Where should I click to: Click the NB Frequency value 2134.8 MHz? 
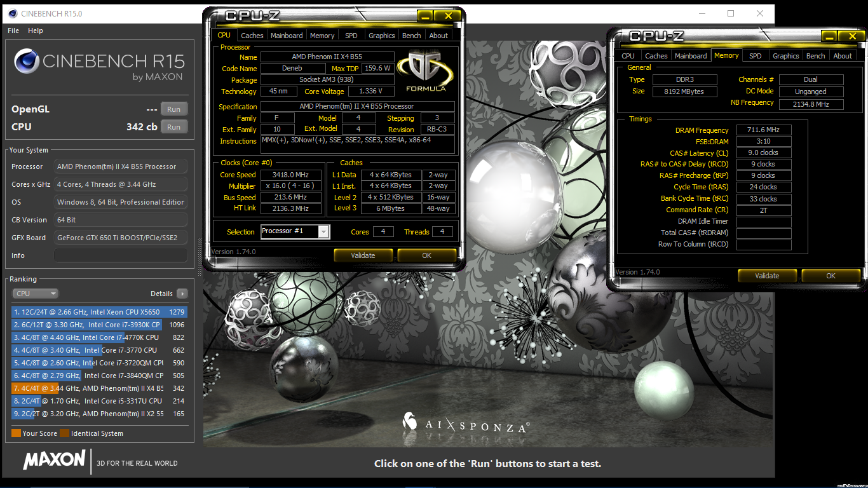(x=811, y=104)
